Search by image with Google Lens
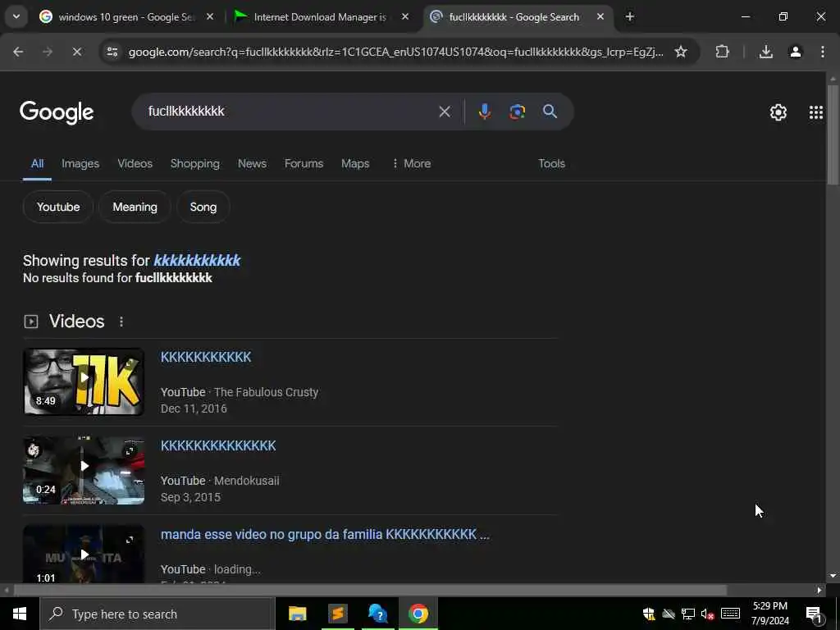Viewport: 840px width, 630px height. pyautogui.click(x=517, y=112)
